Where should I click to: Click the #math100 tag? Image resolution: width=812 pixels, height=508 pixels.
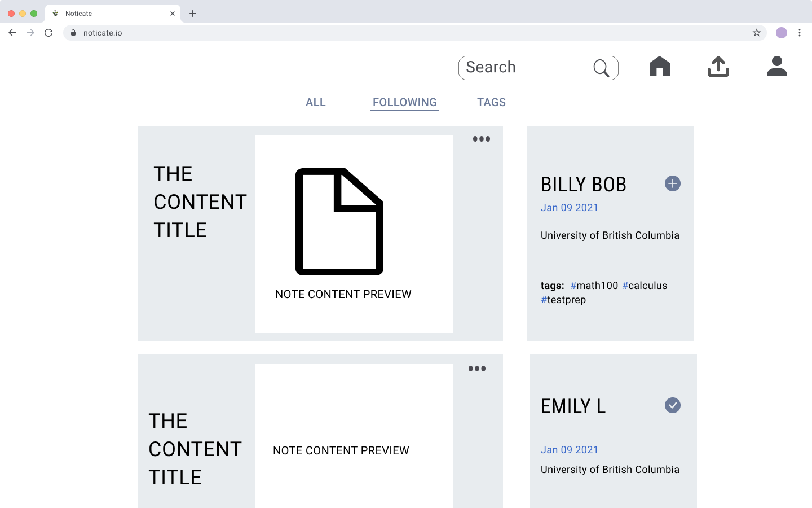[x=594, y=286]
